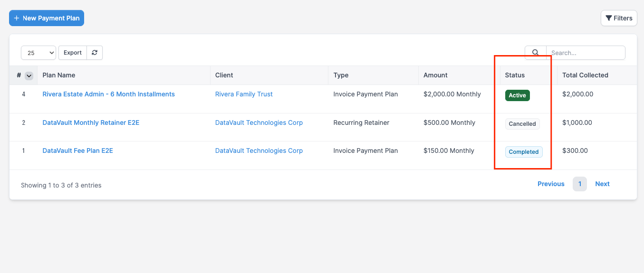Focus the Search input field
Image resolution: width=644 pixels, height=273 pixels.
click(586, 53)
